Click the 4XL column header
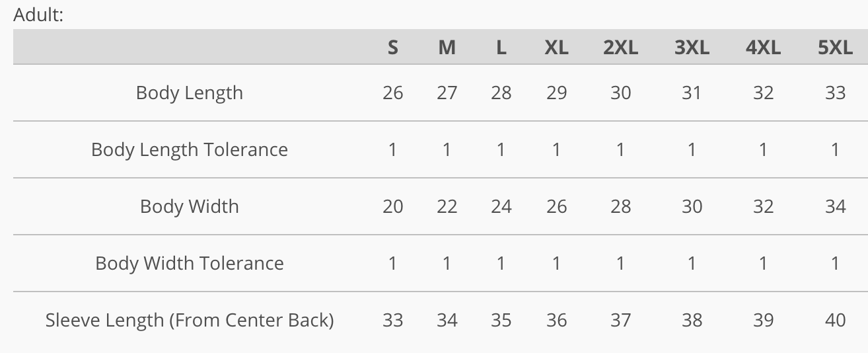Image resolution: width=868 pixels, height=353 pixels. [763, 48]
